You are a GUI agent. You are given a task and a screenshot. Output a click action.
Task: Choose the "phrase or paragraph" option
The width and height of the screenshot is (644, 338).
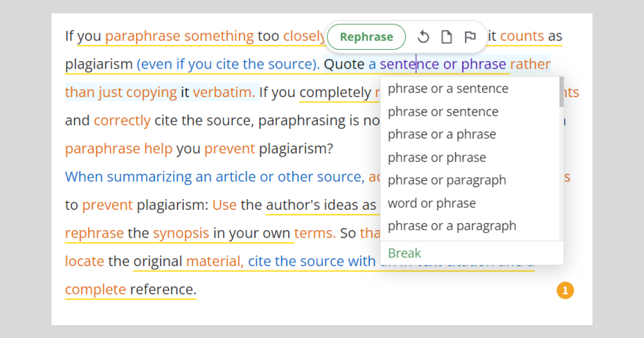[x=447, y=180]
